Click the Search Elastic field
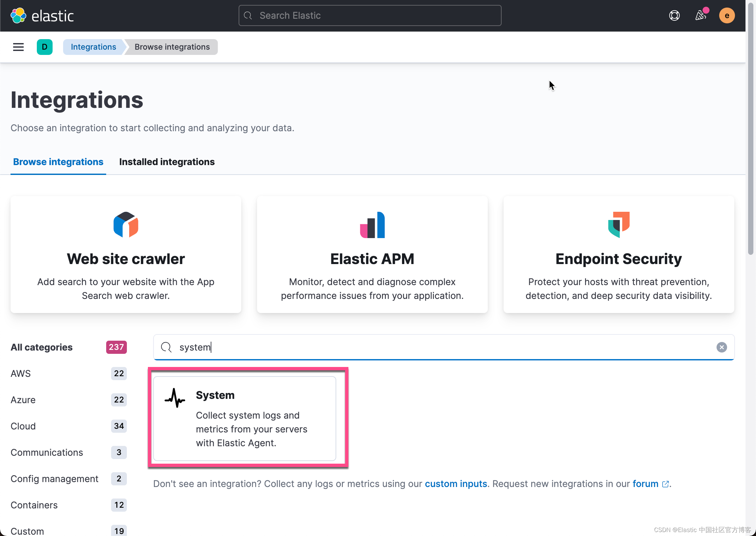 [x=369, y=15]
